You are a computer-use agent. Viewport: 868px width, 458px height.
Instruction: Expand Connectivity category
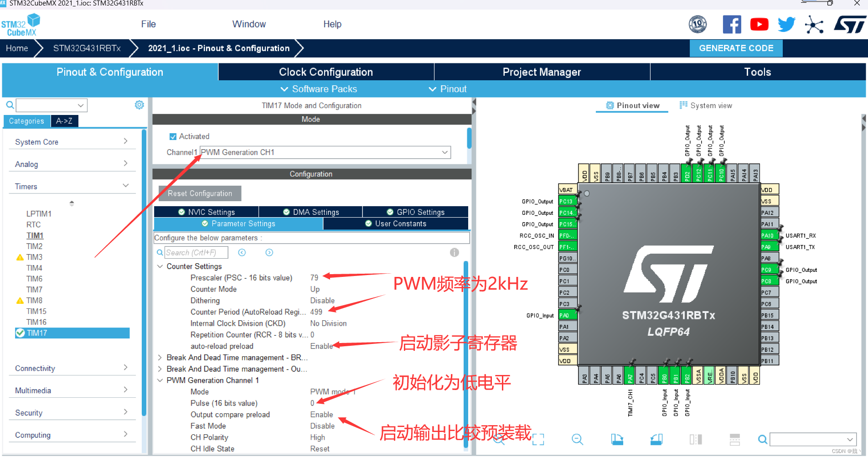coord(72,368)
